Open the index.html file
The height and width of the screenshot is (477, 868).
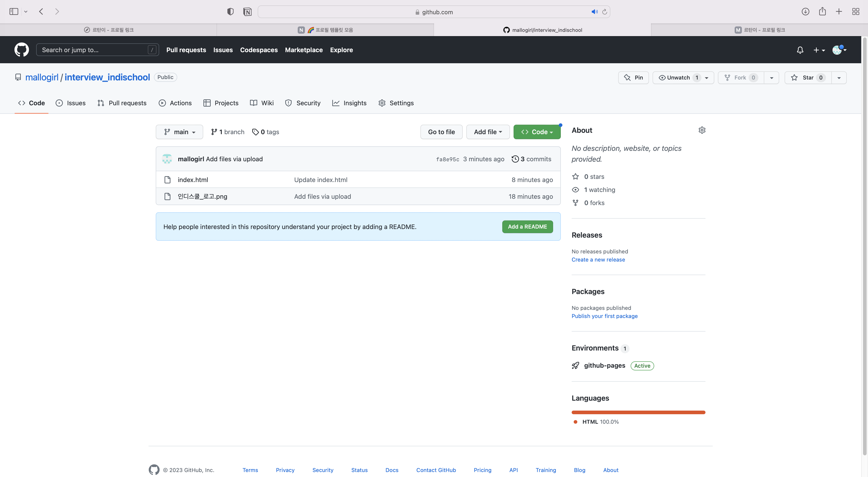tap(193, 180)
